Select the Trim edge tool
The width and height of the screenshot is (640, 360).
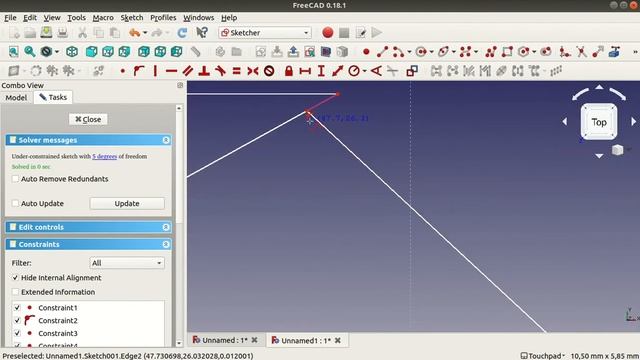point(582,52)
